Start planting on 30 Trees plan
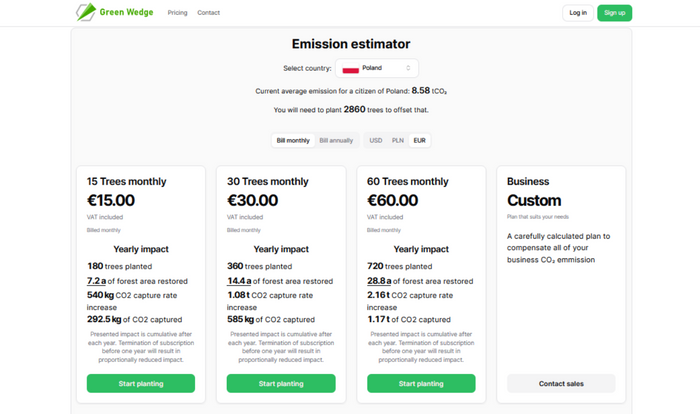This screenshot has height=414, width=700. pos(281,384)
